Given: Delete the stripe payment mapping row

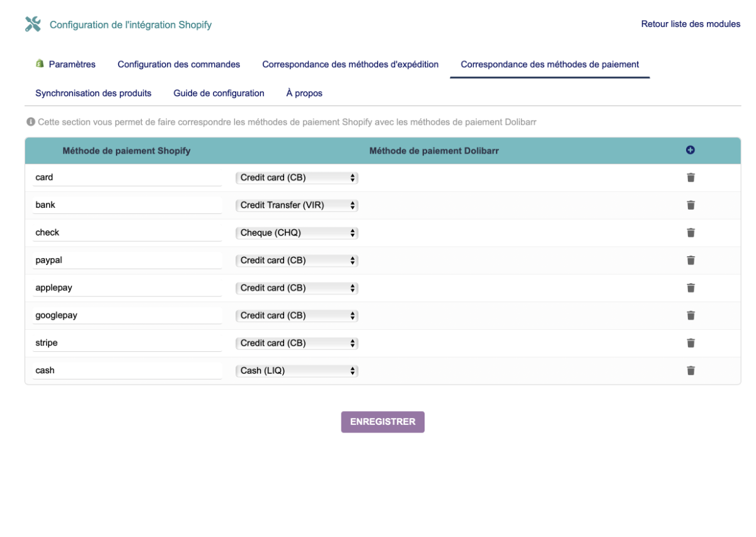Looking at the screenshot, I should 690,342.
